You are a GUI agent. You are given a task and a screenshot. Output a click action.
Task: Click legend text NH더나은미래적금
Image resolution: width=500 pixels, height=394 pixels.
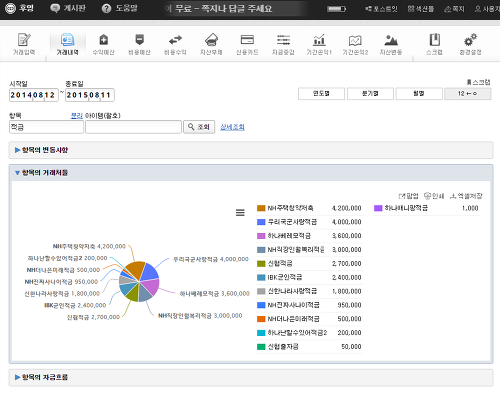pyautogui.click(x=293, y=319)
